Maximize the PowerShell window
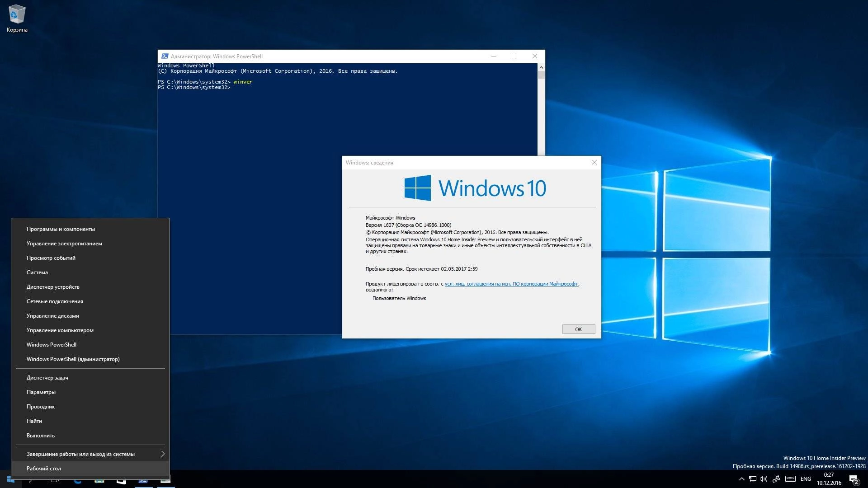 point(514,56)
